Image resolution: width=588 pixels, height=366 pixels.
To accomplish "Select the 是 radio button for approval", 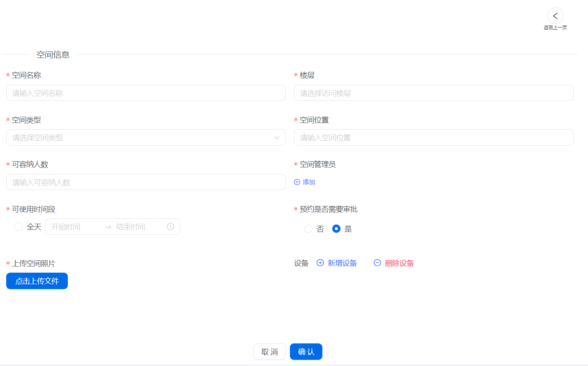I will [336, 229].
